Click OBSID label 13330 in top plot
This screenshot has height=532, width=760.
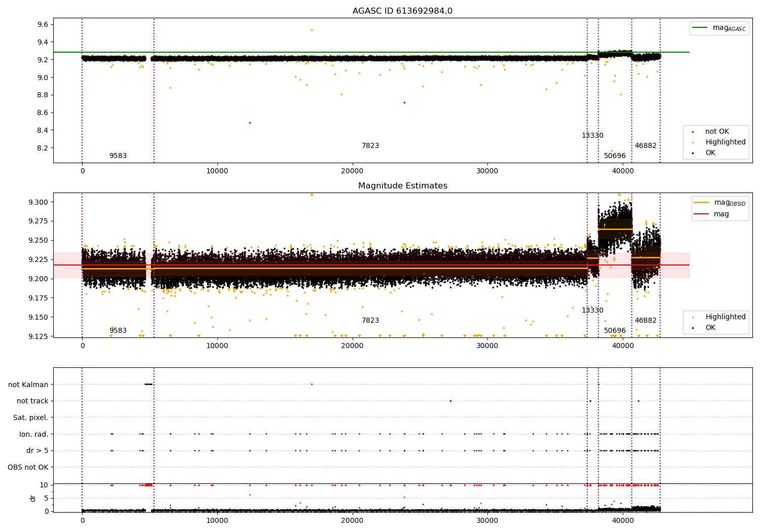pyautogui.click(x=592, y=136)
